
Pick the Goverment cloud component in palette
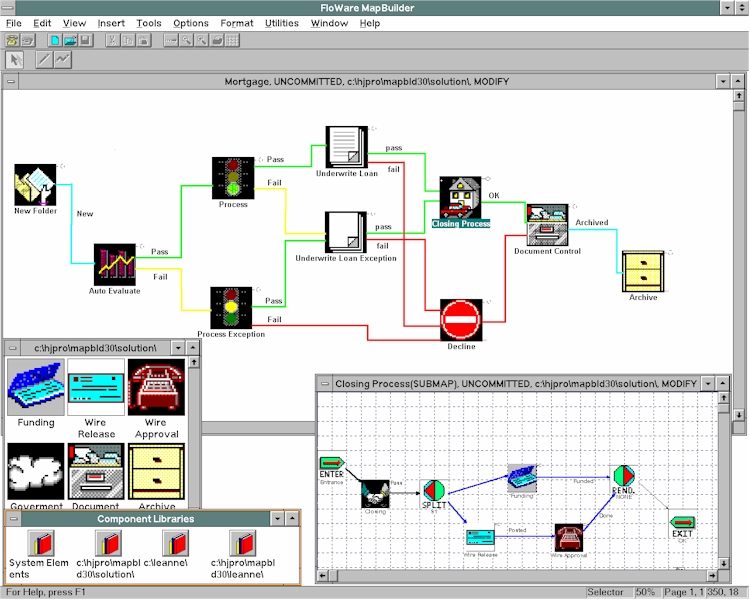[x=36, y=471]
